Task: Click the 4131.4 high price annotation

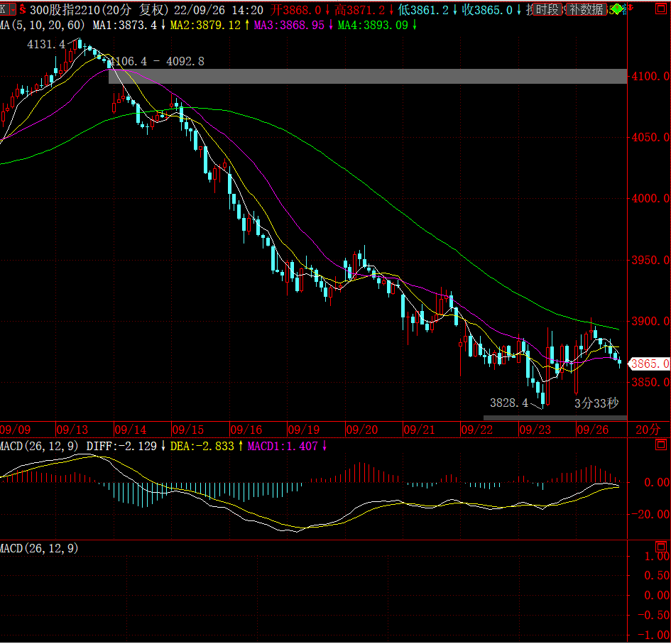Action: pos(46,45)
